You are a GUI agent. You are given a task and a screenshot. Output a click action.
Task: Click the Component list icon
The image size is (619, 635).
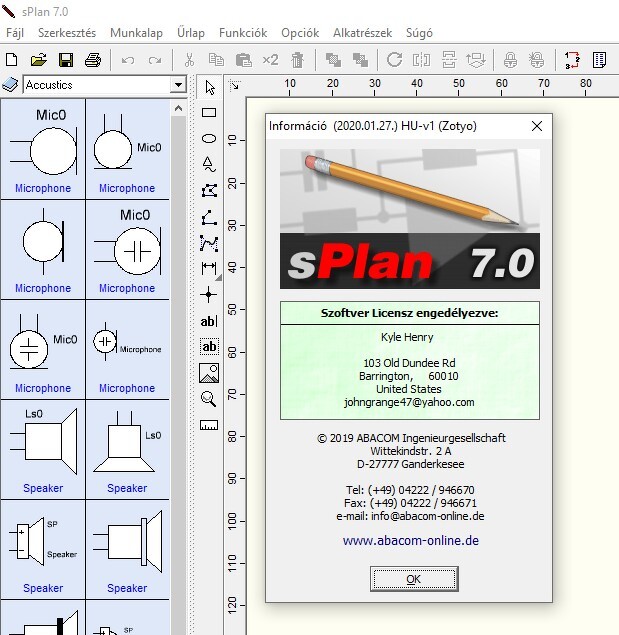click(x=599, y=60)
